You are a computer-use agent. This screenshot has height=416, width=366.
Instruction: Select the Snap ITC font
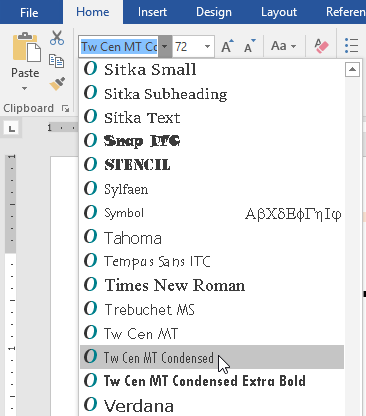[212, 141]
